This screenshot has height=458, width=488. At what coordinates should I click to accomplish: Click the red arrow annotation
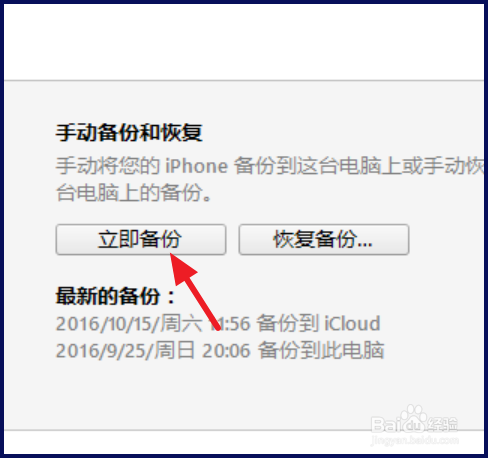tap(195, 292)
